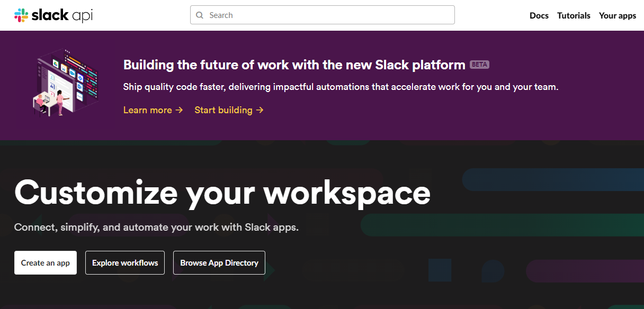This screenshot has height=309, width=644.
Task: Click the Explore workflows button
Action: click(x=125, y=263)
